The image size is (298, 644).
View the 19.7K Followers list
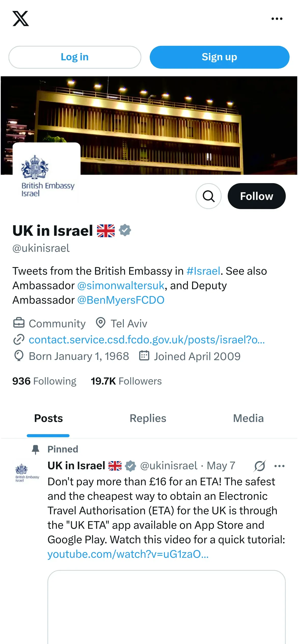click(x=126, y=381)
